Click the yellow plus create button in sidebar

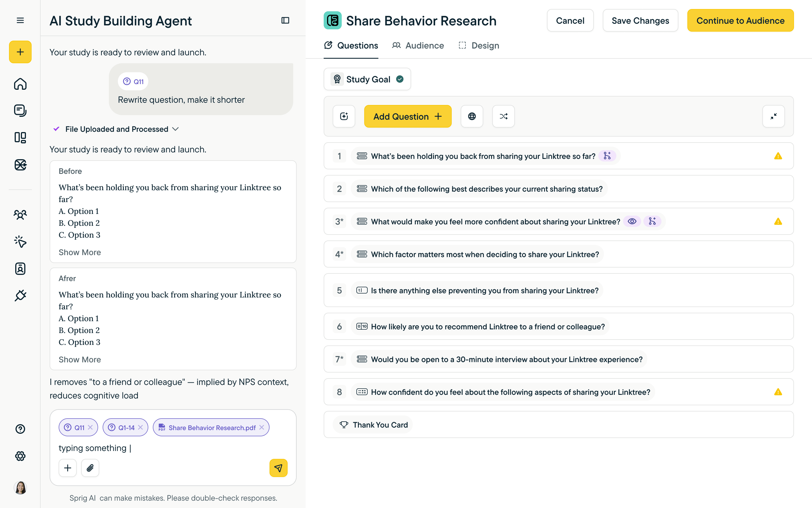point(20,52)
